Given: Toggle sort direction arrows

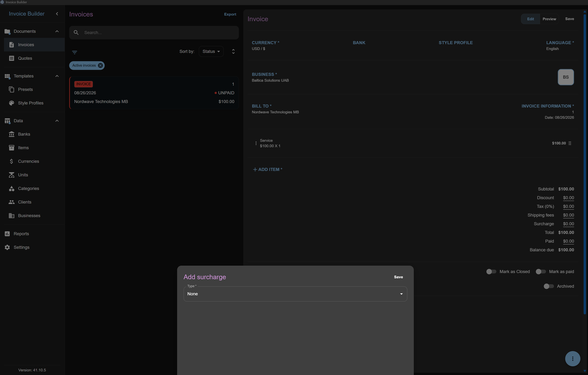Looking at the screenshot, I should pos(233,51).
